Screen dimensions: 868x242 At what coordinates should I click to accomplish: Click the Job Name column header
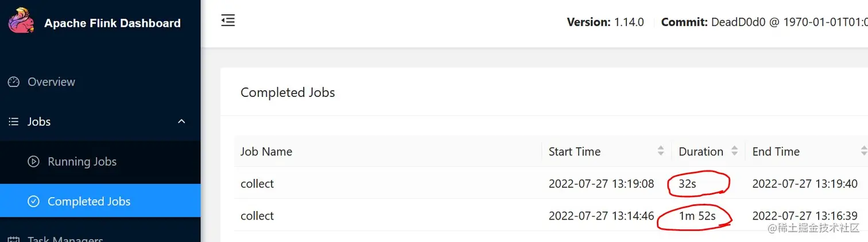click(266, 151)
